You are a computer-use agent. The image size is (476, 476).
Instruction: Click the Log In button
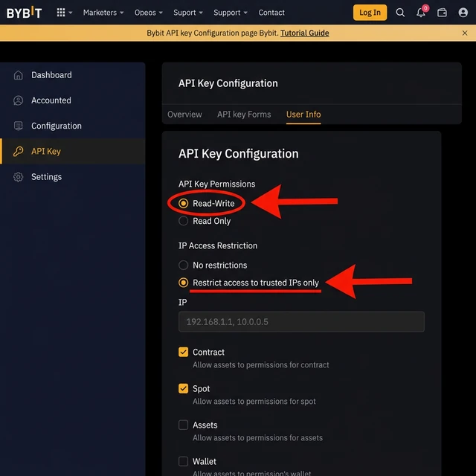pyautogui.click(x=370, y=13)
